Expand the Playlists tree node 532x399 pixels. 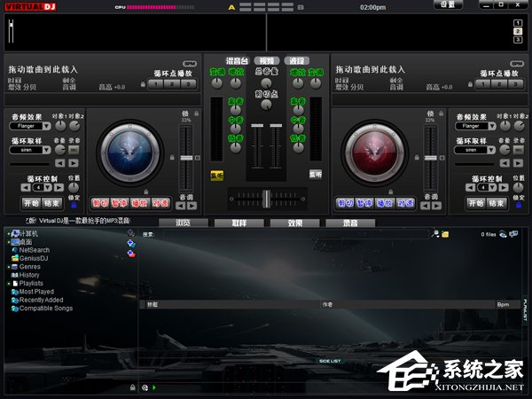pos(9,284)
